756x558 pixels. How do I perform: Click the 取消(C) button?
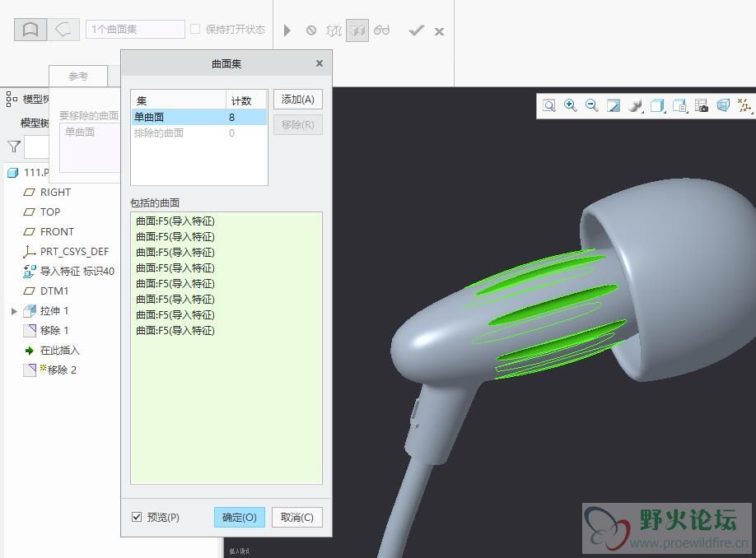(x=297, y=518)
